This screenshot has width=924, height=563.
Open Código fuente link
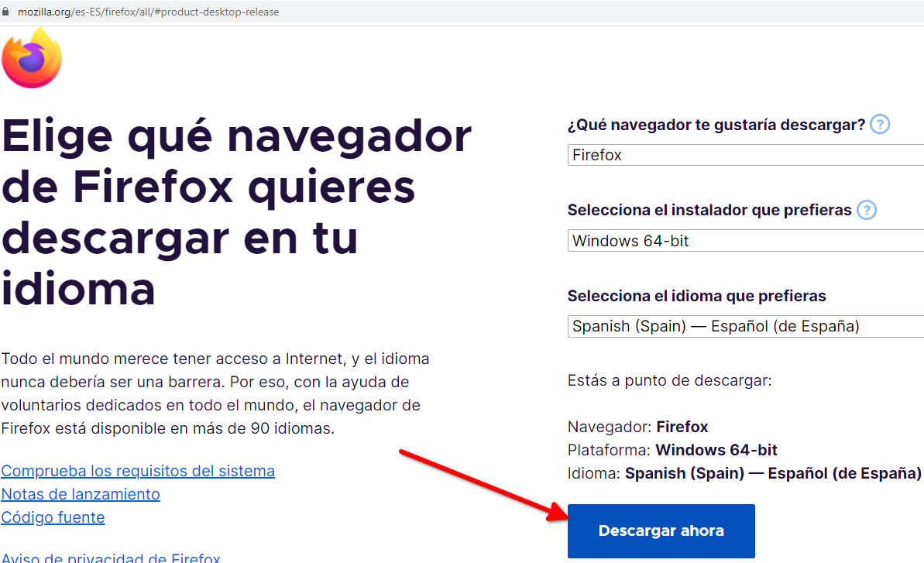pos(53,517)
